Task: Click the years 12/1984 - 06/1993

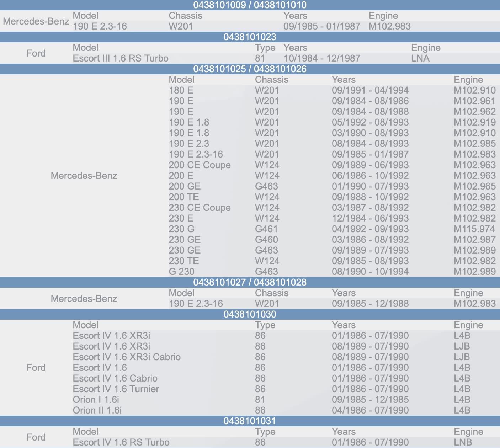Action: (370, 218)
